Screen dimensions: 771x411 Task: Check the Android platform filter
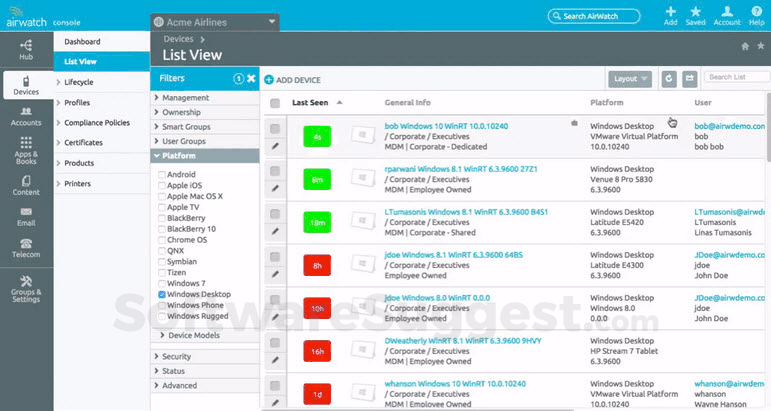pos(163,174)
